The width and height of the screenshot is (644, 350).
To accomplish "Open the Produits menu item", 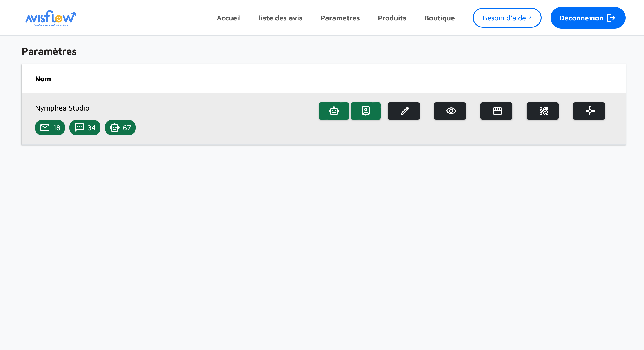I will coord(392,18).
